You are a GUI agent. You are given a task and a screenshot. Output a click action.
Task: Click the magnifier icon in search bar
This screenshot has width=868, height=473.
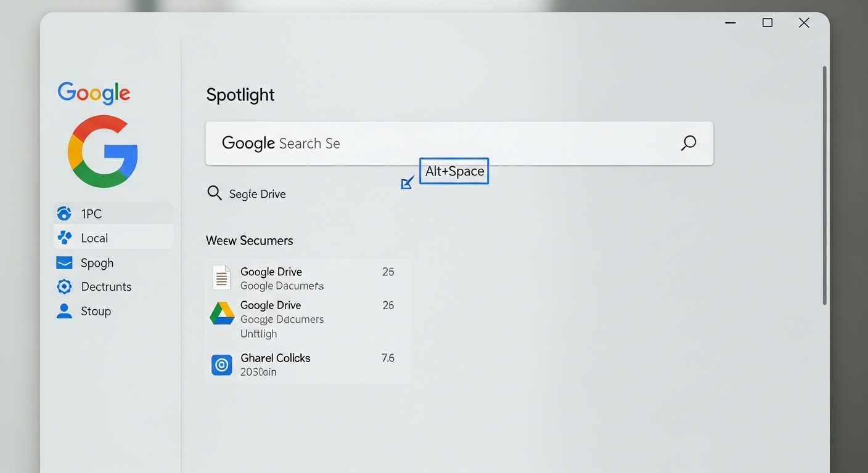688,143
